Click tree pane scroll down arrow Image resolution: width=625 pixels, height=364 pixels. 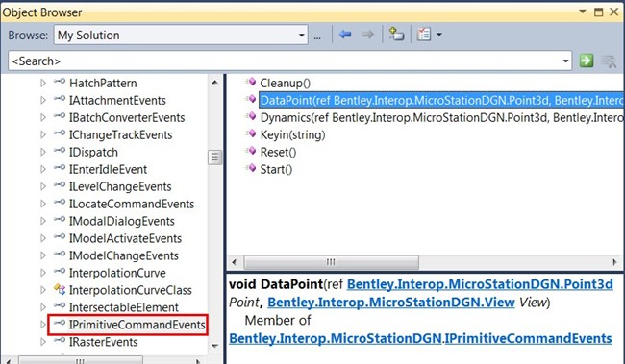coord(214,346)
